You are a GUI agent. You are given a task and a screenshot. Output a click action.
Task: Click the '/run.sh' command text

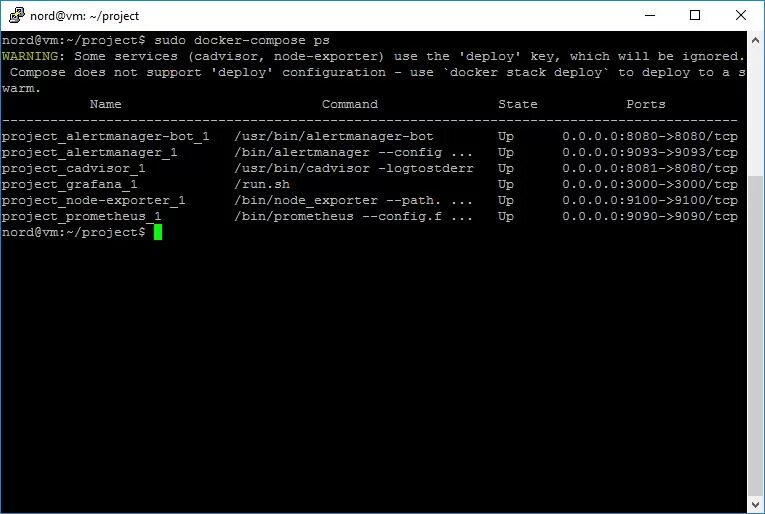pos(262,185)
